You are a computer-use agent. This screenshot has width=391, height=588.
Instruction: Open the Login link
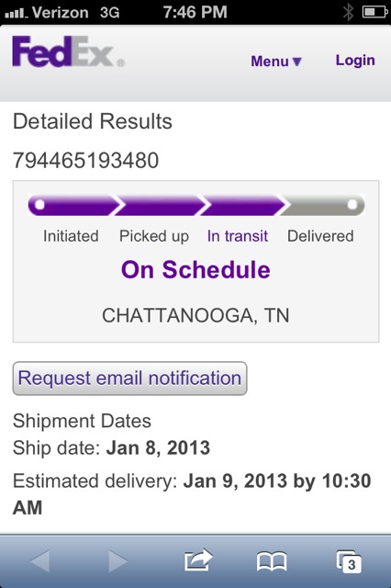[355, 61]
